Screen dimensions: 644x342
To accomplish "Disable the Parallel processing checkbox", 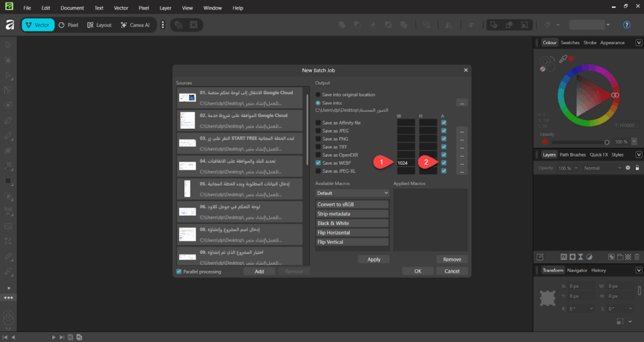I will 179,271.
